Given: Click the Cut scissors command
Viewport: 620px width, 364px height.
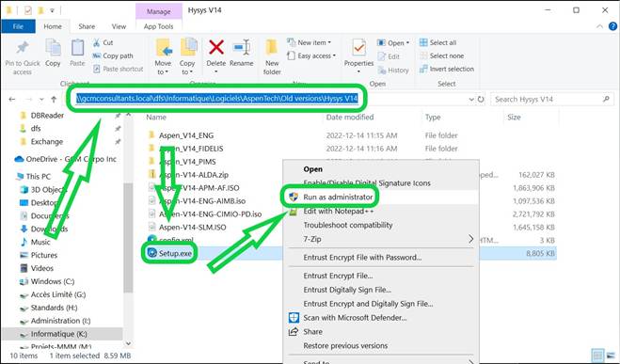Looking at the screenshot, I should [x=103, y=42].
